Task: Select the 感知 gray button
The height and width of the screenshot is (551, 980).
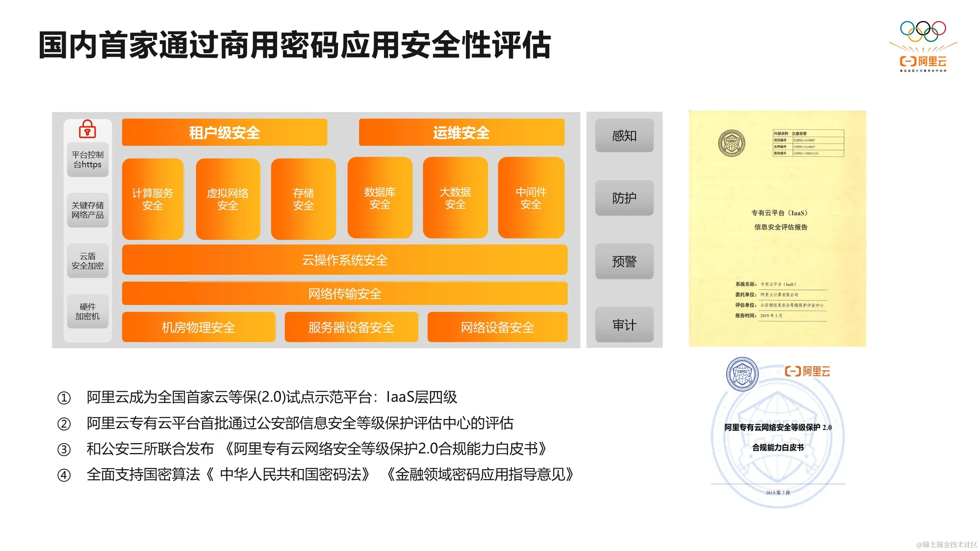Action: (x=624, y=135)
